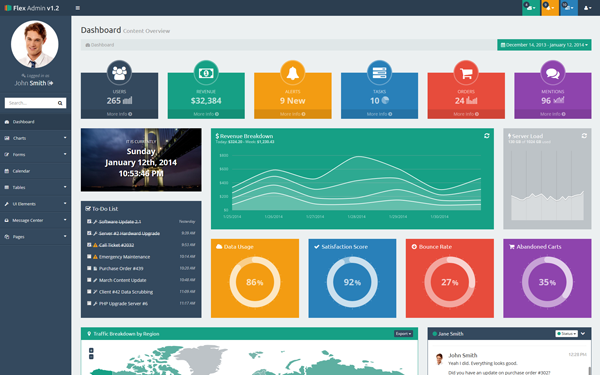Image resolution: width=600 pixels, height=375 pixels.
Task: Click the Satisfaction Score 92% donut gauge
Action: click(x=352, y=282)
